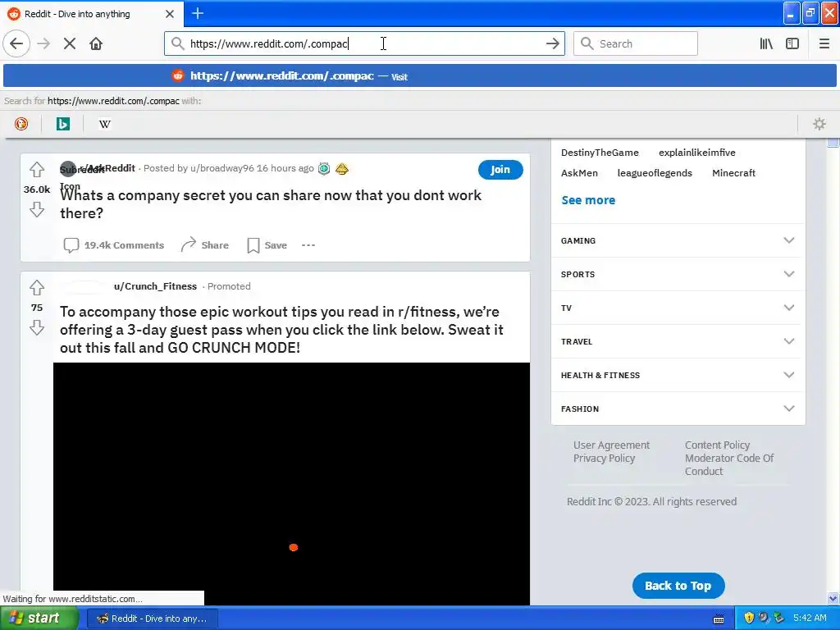
Task: Stop loading the page with X button
Action: pyautogui.click(x=70, y=44)
